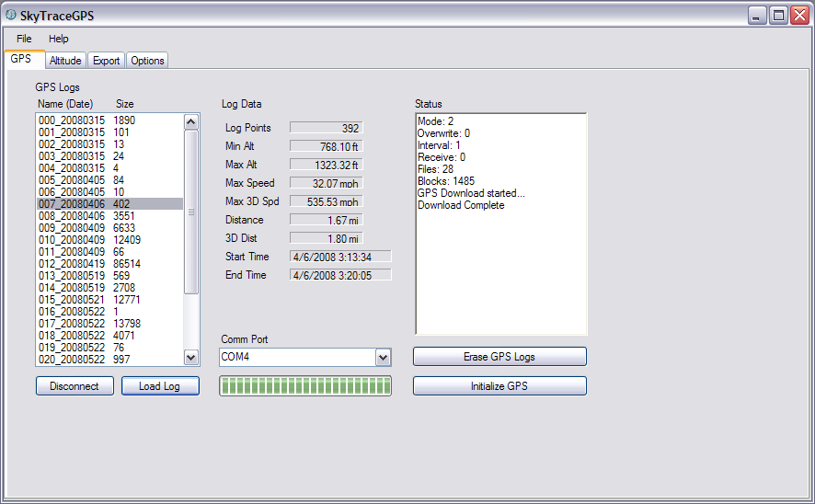This screenshot has width=815, height=504.
Task: Switch to the Options tab
Action: (147, 61)
